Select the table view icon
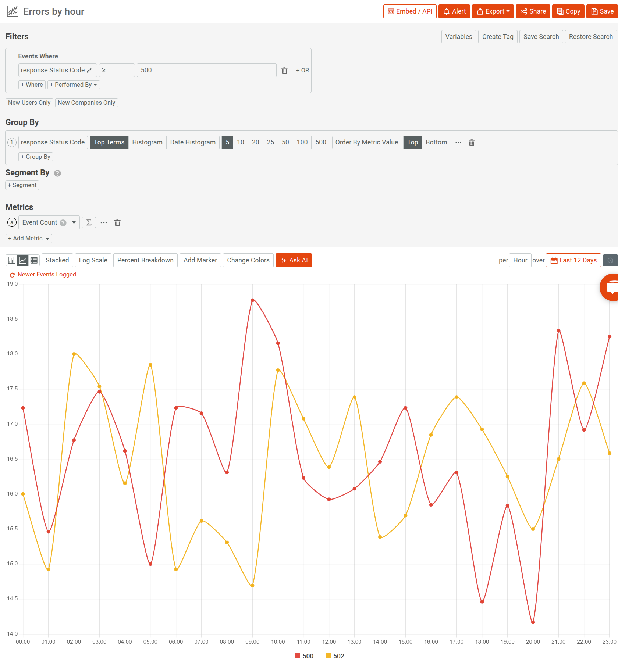Viewport: 618px width, 672px height. (34, 260)
